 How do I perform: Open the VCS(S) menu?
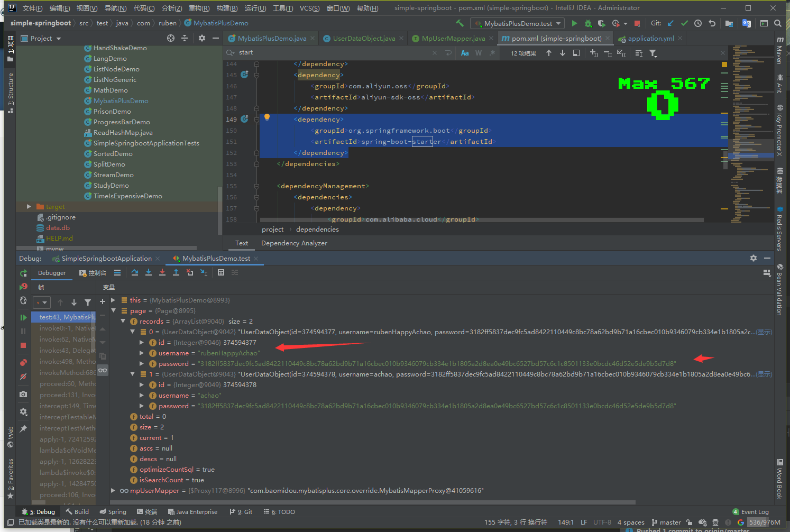pos(309,8)
